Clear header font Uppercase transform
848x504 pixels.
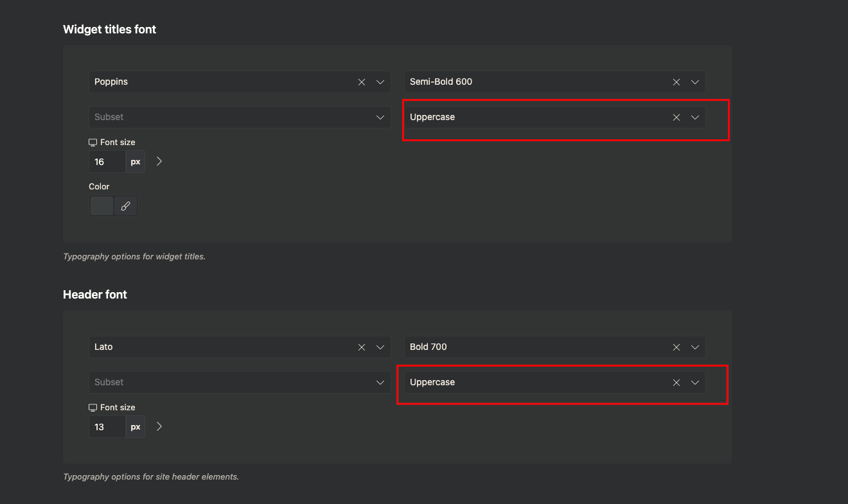676,383
